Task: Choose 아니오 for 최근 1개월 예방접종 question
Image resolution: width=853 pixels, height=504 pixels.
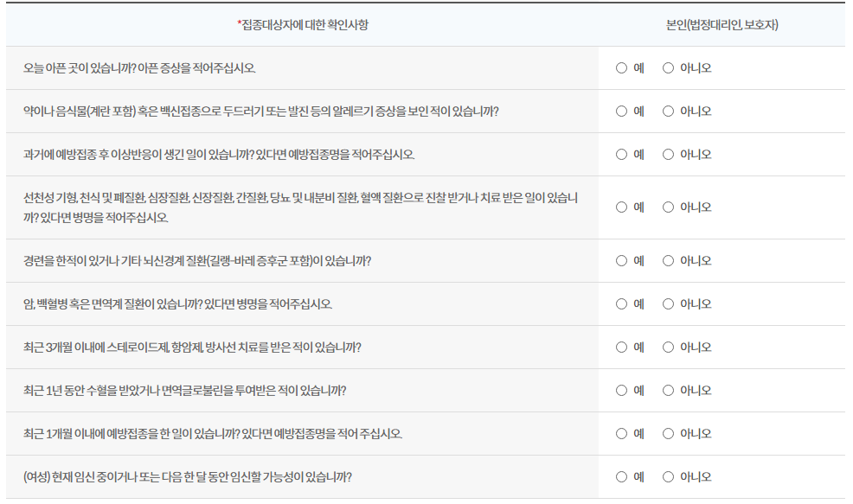Action: pos(668,433)
